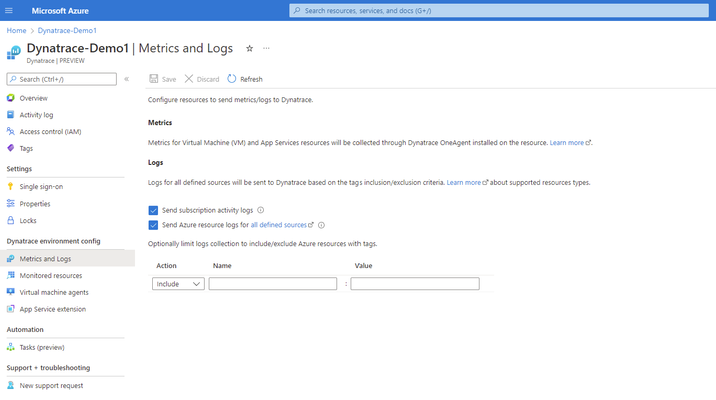Viewport: 716px width, 400px height.
Task: Click the Save disk icon
Action: click(x=154, y=79)
